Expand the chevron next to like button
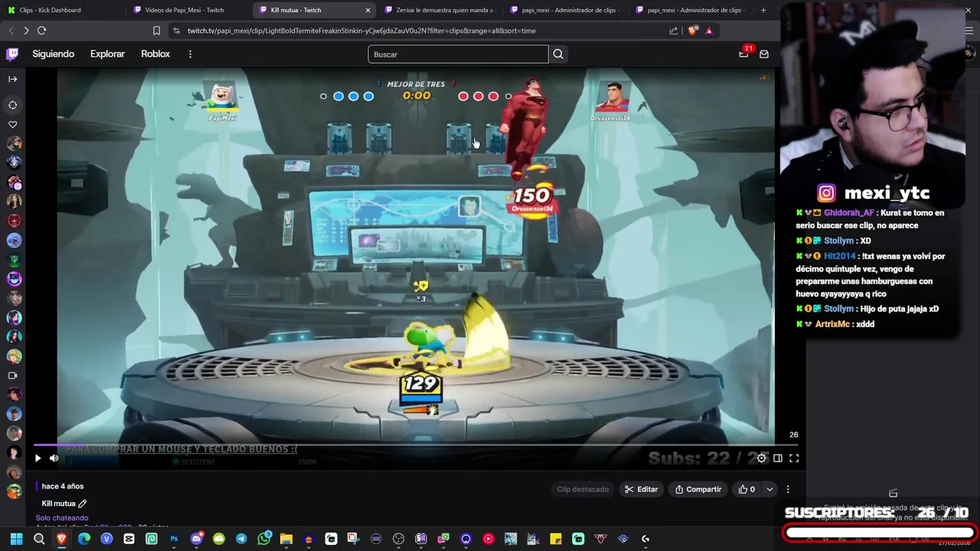This screenshot has height=551, width=980. click(x=769, y=490)
